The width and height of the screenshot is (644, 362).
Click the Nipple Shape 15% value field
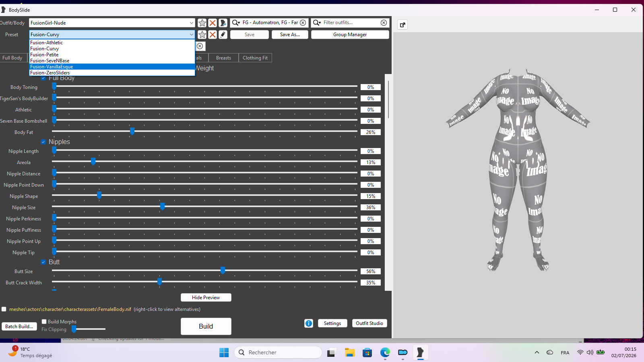click(371, 196)
